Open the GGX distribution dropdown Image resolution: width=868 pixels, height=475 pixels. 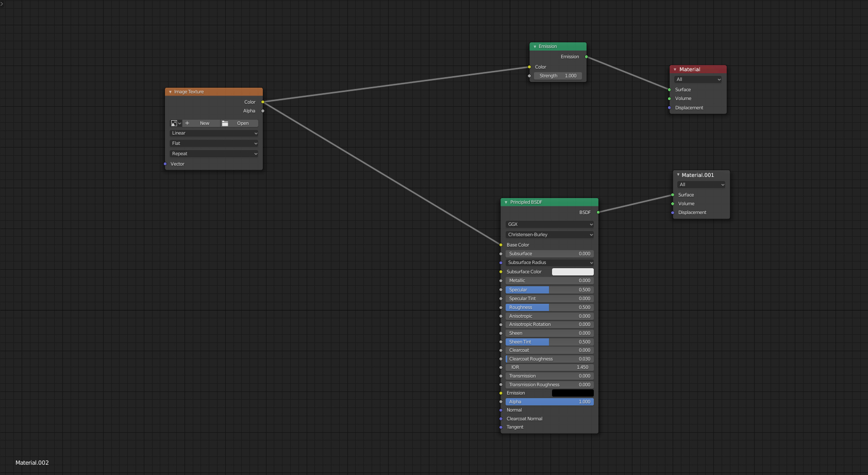[549, 224]
